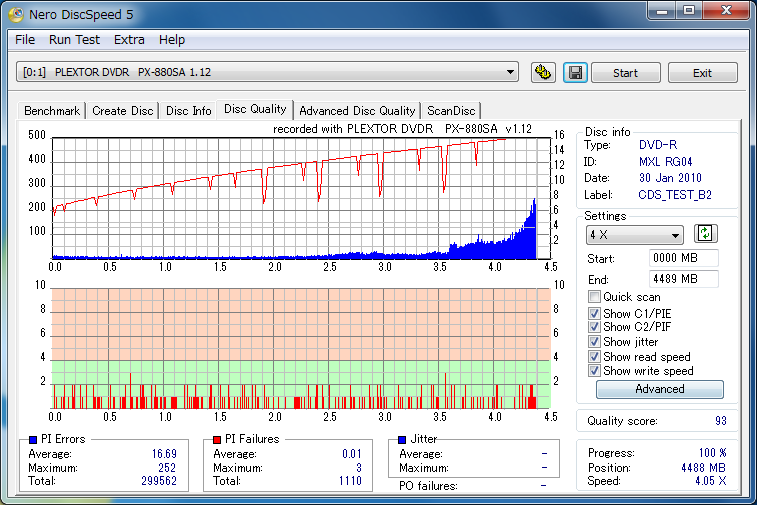757x505 pixels.
Task: Close the Nero DiscSpeed window
Action: coord(725,10)
